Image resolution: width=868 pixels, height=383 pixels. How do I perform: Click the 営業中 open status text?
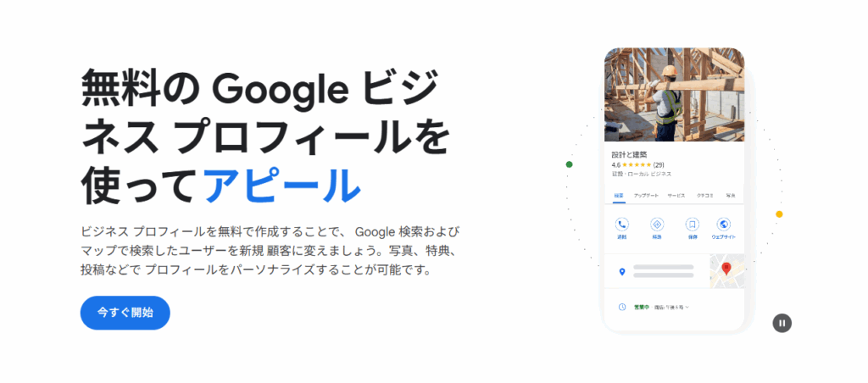(643, 307)
